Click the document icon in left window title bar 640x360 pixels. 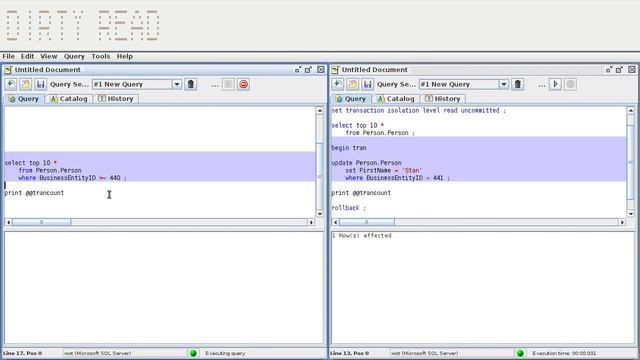pos(8,70)
